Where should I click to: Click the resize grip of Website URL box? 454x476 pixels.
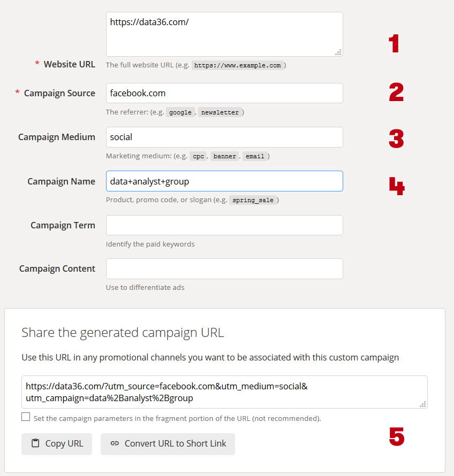338,52
